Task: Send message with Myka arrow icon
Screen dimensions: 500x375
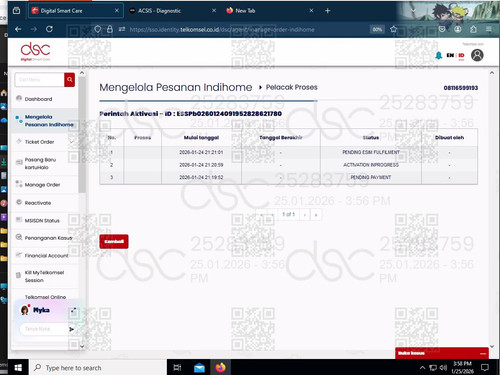Action: pyautogui.click(x=72, y=329)
